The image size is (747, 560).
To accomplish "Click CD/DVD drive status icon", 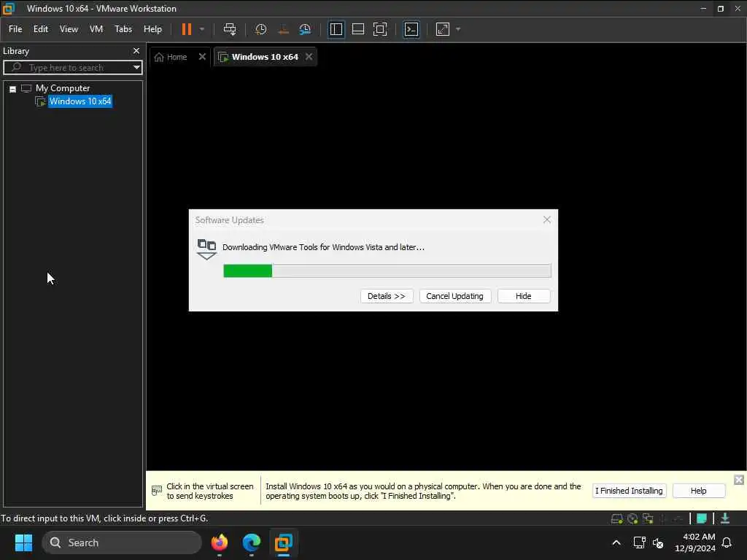I will tap(632, 518).
